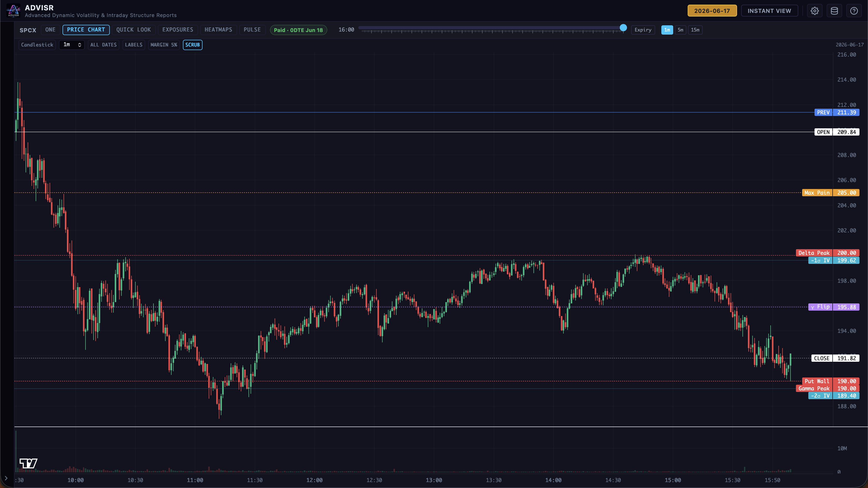868x488 pixels.
Task: Toggle the MARGIN 5% option
Action: [164, 45]
